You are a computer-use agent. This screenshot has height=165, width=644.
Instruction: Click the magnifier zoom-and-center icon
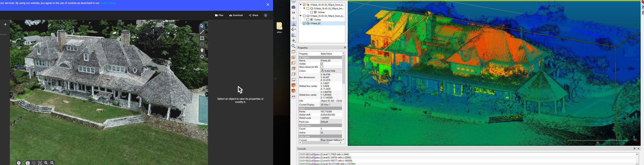pyautogui.click(x=293, y=46)
